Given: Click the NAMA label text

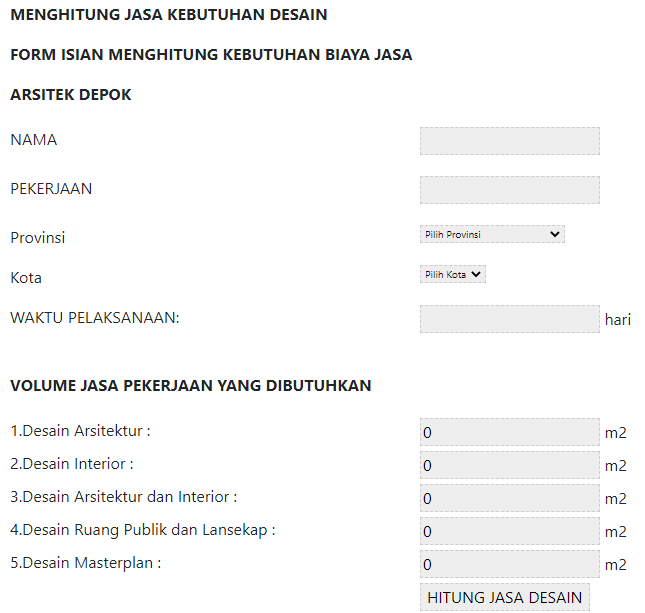Looking at the screenshot, I should pos(34,140).
